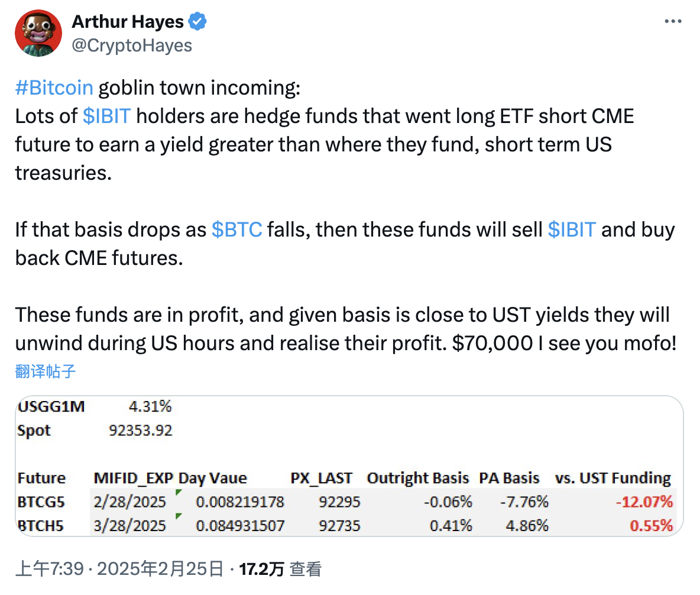Open the #Bitcoin hashtag feed
Screen dimensions: 700x595
pyautogui.click(x=53, y=87)
